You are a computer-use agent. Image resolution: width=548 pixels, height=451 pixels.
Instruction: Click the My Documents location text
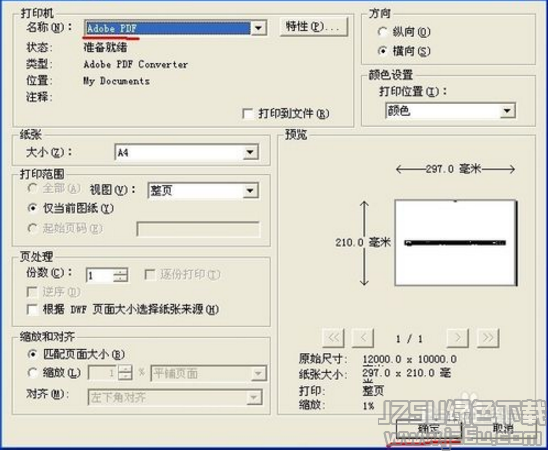pyautogui.click(x=116, y=81)
